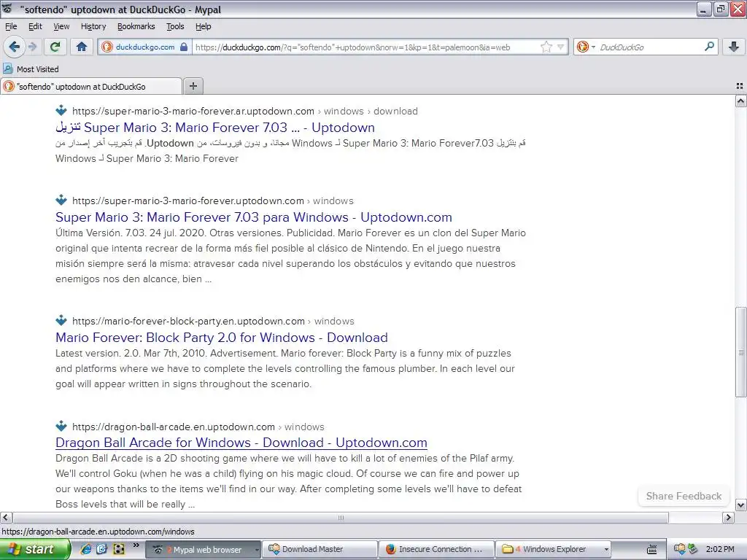This screenshot has width=747, height=560.
Task: Switch to Download Master in taskbar
Action: (x=321, y=550)
